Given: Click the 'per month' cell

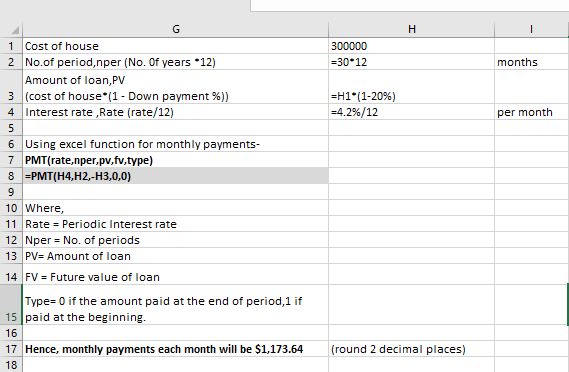Looking at the screenshot, I should pyautogui.click(x=532, y=112).
